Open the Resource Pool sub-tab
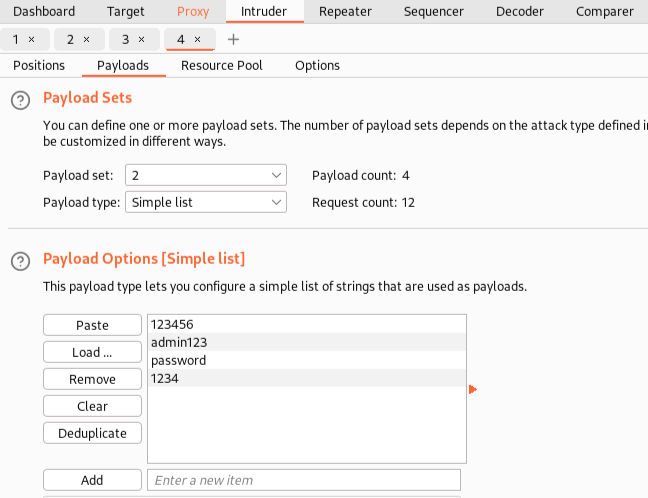Viewport: 648px width, 498px height. (x=222, y=66)
